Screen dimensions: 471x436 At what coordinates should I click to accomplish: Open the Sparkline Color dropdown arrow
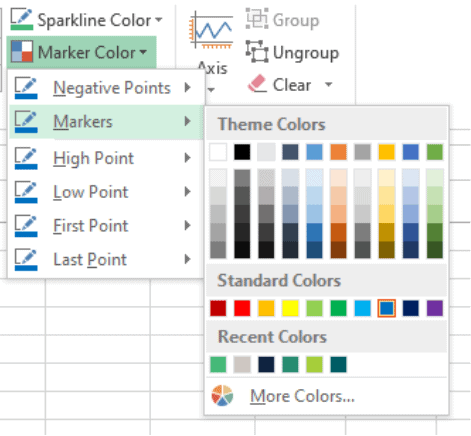[x=159, y=19]
